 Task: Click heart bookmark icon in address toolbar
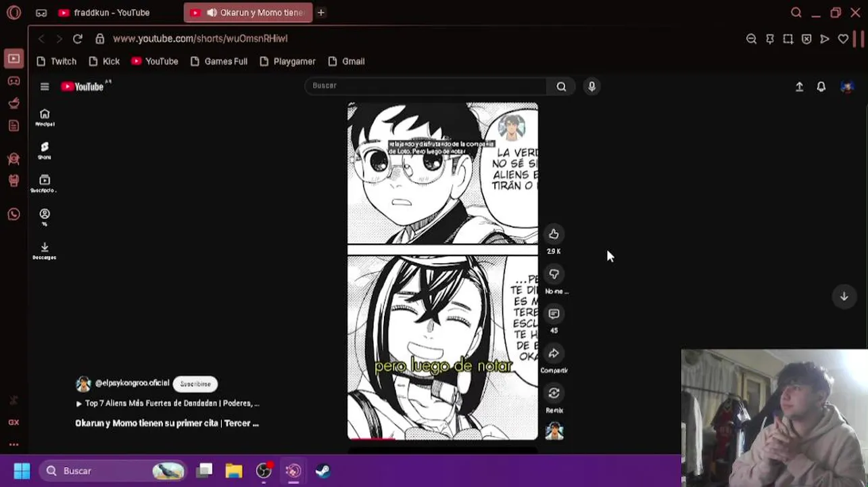tap(843, 39)
